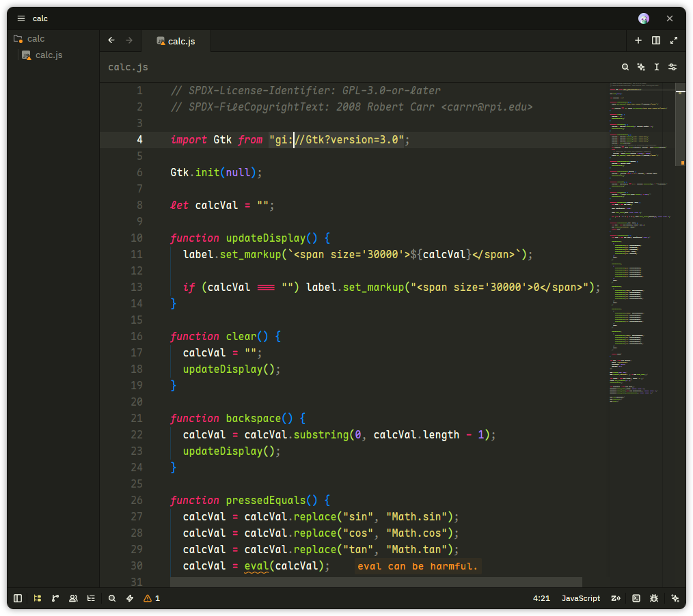
Task: Open selections menu with I-beam icon
Action: pos(657,67)
